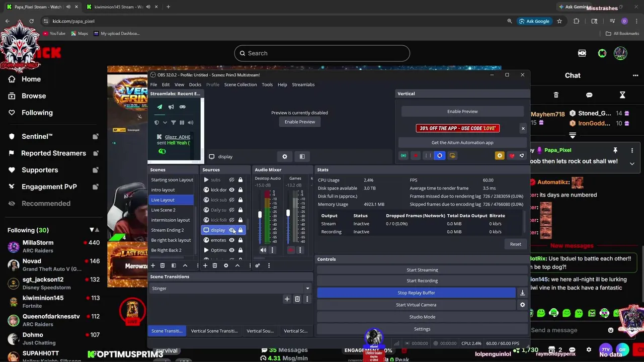Select the intermission layout scene
Viewport: 644px width, 362px height.
[171, 220]
